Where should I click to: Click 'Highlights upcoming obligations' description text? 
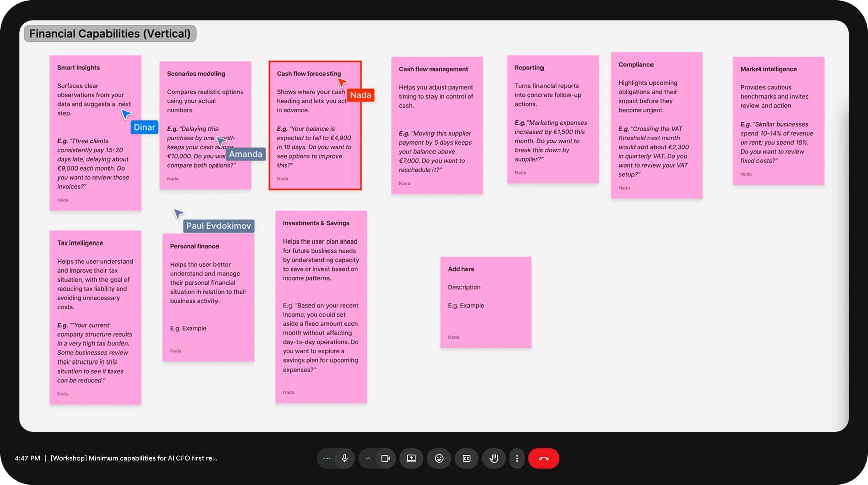click(x=648, y=97)
